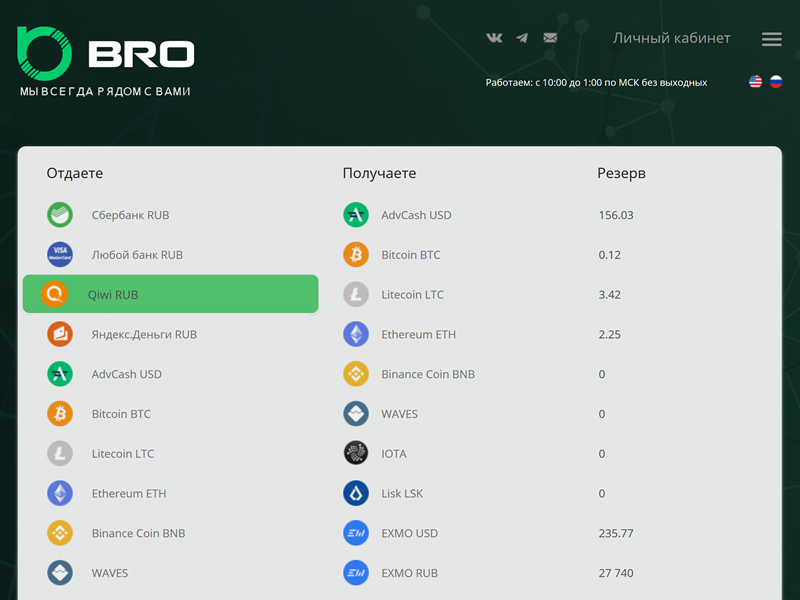Click Bitcoin icon in Получаете column
The image size is (800, 600).
[356, 255]
